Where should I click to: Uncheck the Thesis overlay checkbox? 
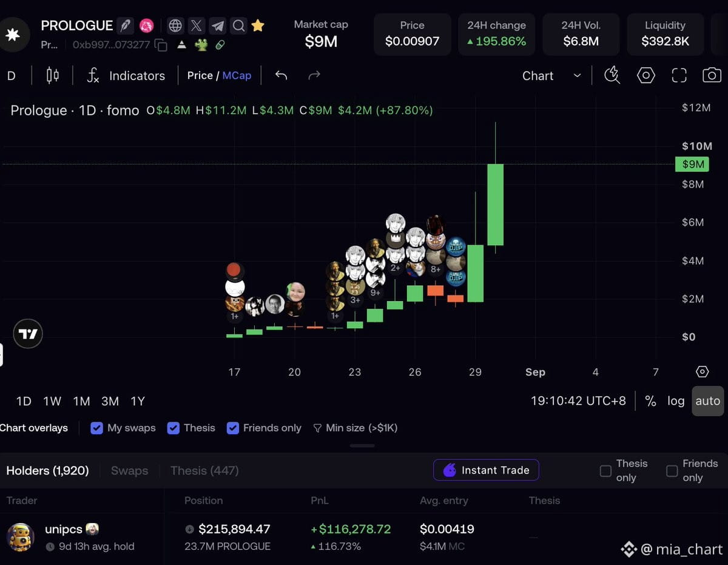pyautogui.click(x=173, y=428)
